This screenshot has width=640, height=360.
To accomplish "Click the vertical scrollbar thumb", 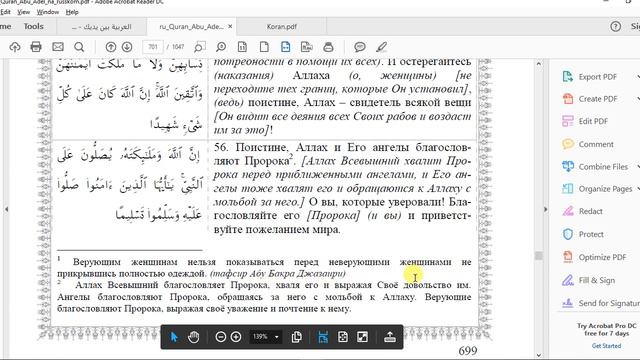I will tap(539, 256).
